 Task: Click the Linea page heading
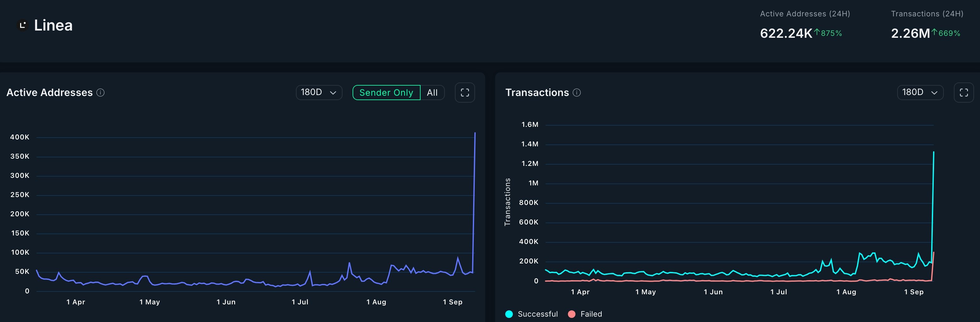point(53,25)
